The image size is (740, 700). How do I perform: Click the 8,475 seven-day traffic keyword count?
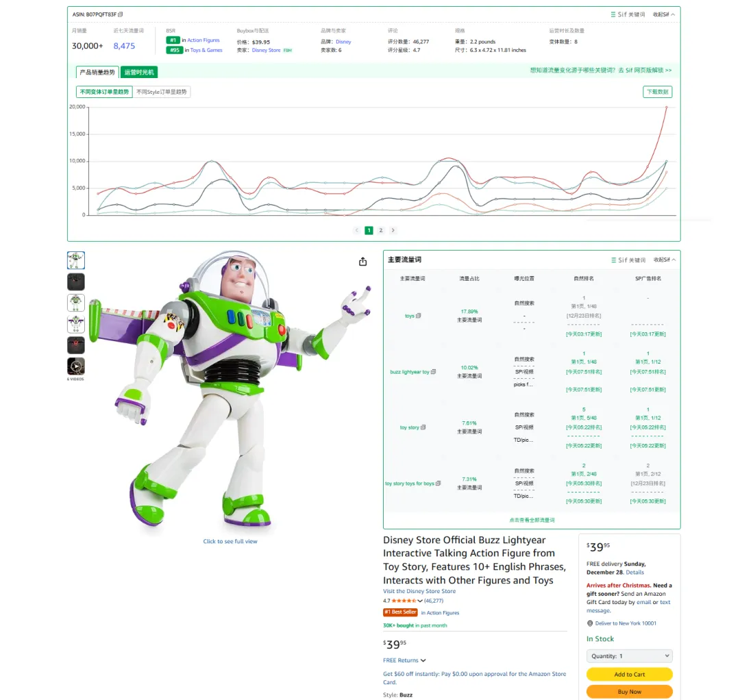coord(124,46)
